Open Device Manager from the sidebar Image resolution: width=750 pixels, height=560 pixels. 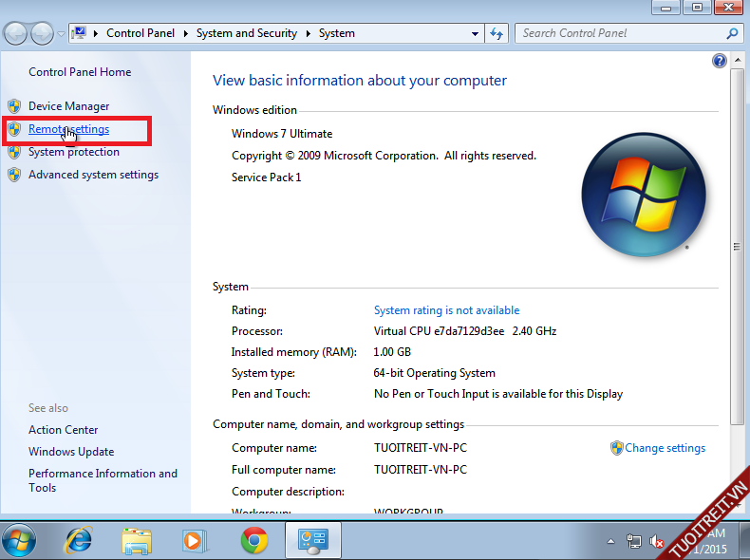point(68,106)
